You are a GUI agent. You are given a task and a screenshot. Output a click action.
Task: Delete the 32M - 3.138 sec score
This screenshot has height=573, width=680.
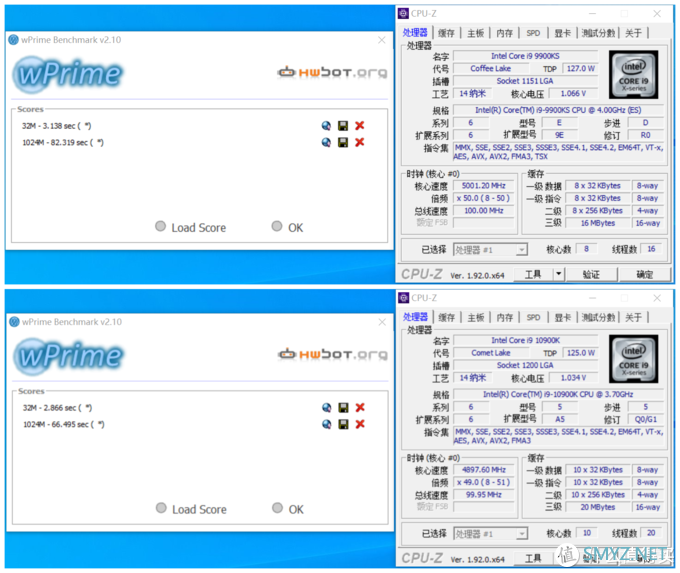[x=360, y=126]
